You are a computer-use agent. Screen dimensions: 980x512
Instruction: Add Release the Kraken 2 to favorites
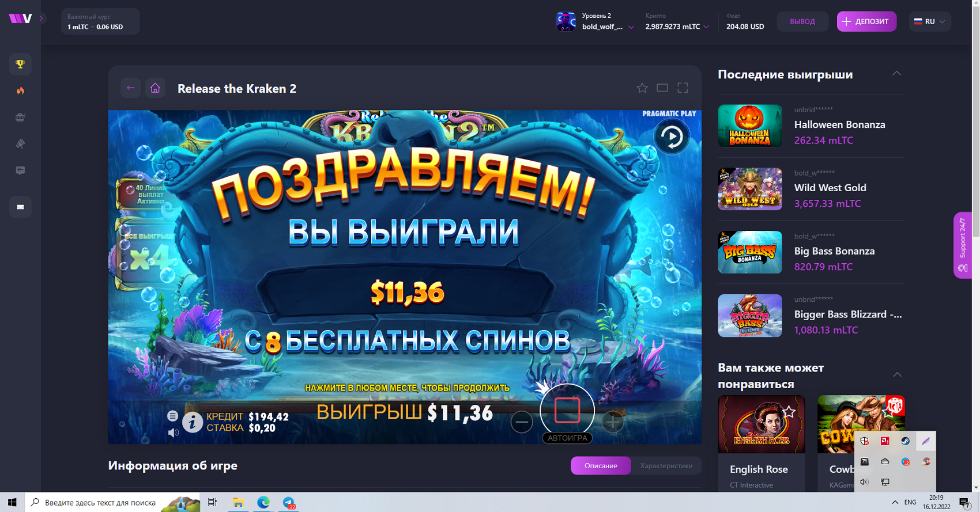tap(642, 88)
